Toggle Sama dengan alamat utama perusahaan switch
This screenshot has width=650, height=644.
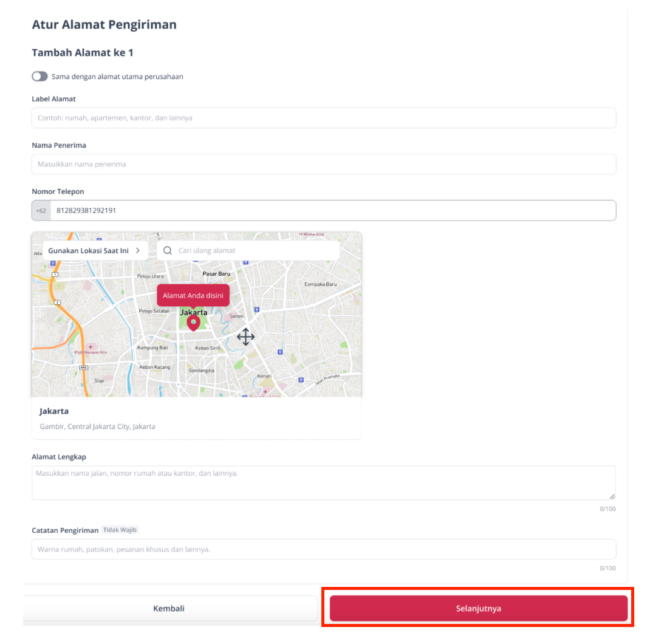point(40,77)
